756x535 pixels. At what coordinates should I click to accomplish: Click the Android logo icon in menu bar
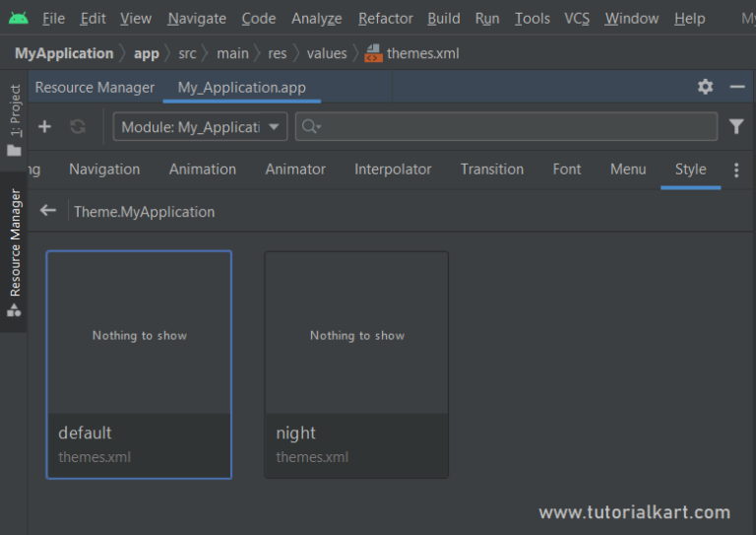click(19, 19)
